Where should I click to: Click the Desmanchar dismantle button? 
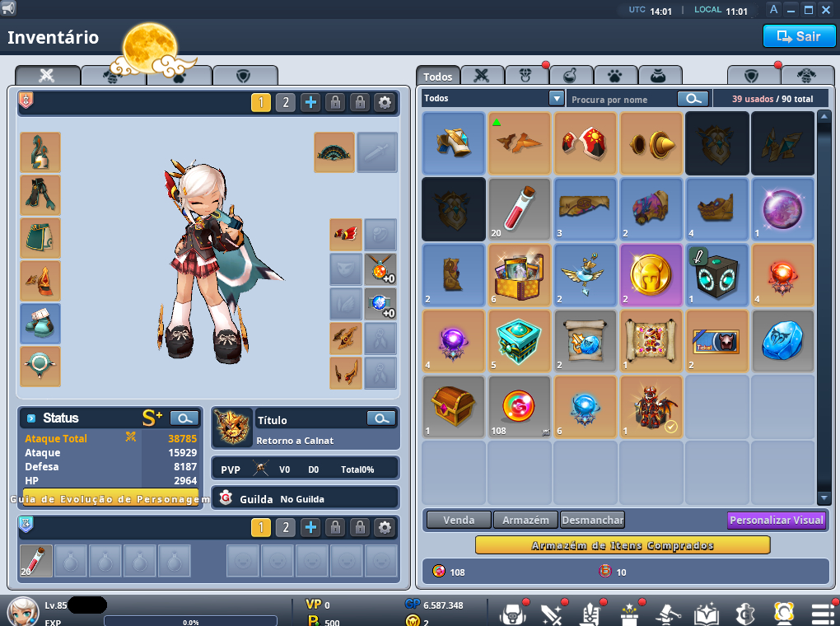tap(592, 520)
